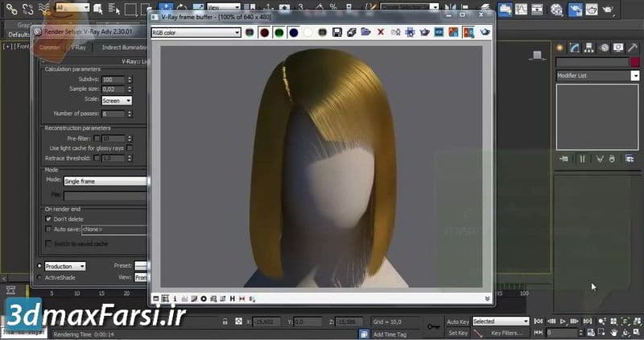Switch to the V-Ray tab in Render Setup
Image resolution: width=644 pixels, height=340 pixels.
coord(78,48)
